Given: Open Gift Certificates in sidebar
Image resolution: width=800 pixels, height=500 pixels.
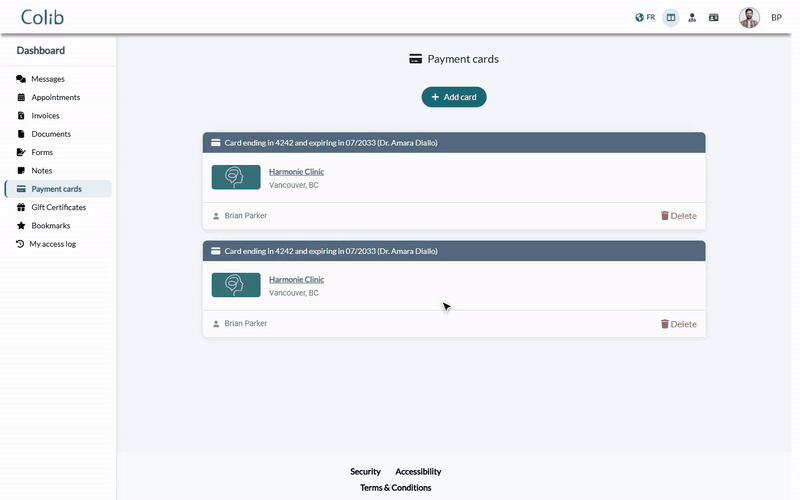Looking at the screenshot, I should 59,207.
